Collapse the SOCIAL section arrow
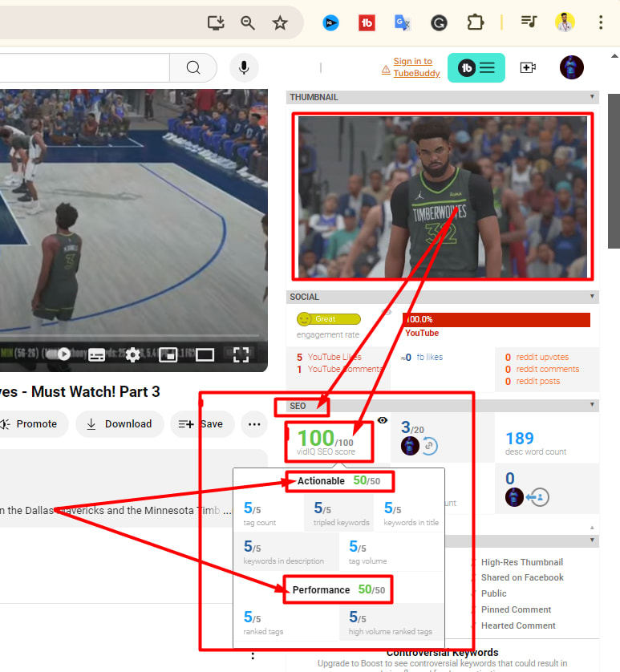 (x=592, y=297)
